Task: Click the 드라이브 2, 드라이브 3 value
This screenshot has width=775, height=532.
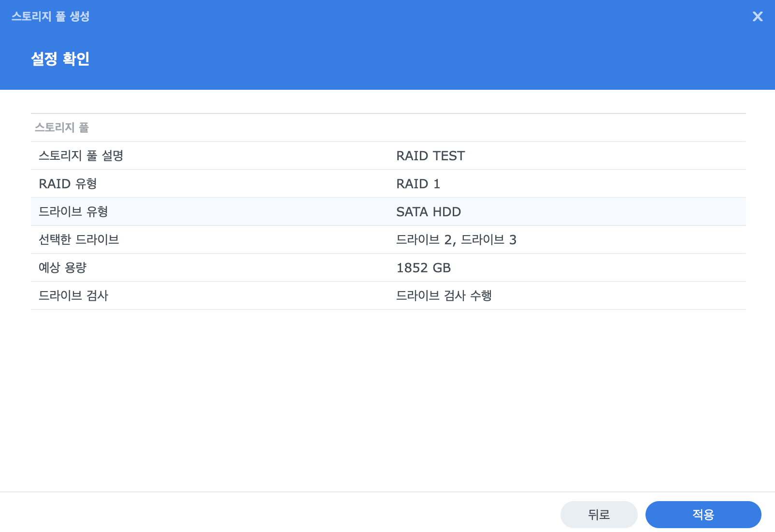Action: [456, 240]
